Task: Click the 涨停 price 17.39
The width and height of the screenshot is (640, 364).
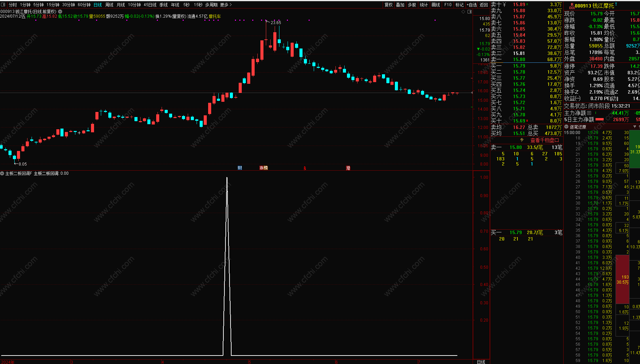Action: pyautogui.click(x=597, y=66)
